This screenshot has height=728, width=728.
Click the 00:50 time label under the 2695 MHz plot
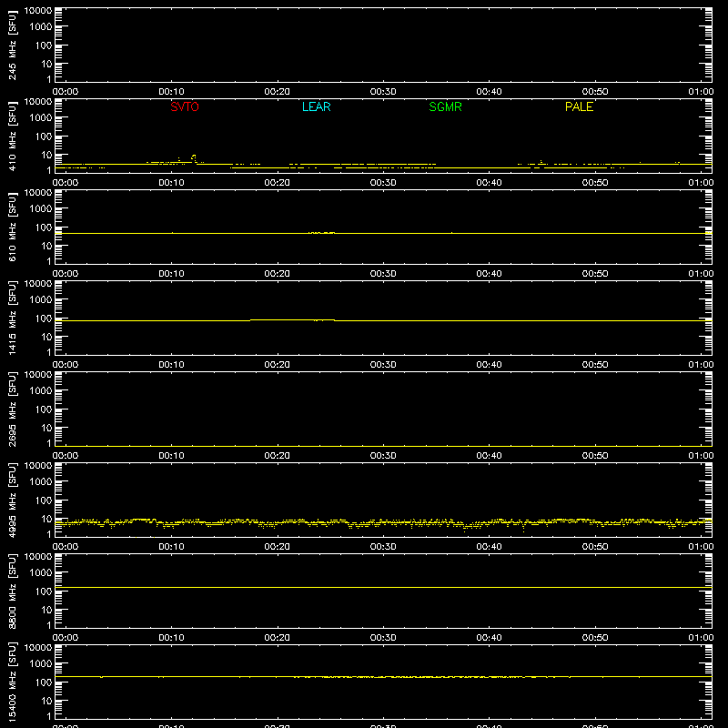click(x=595, y=456)
